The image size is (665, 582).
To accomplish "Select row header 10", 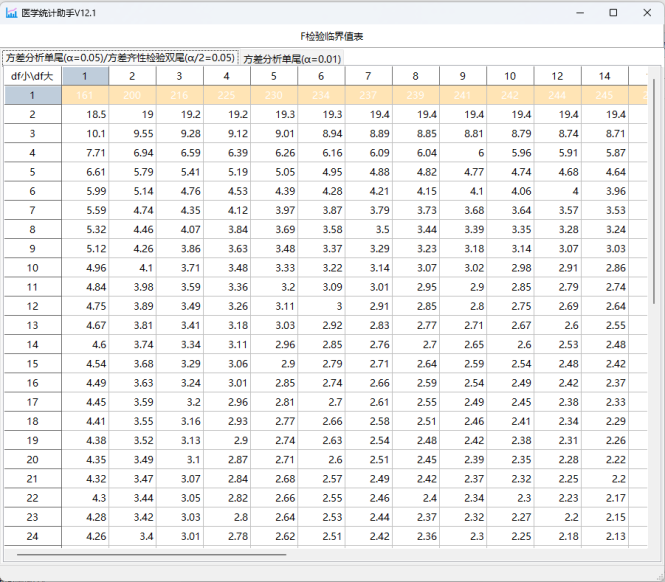I will pyautogui.click(x=33, y=268).
